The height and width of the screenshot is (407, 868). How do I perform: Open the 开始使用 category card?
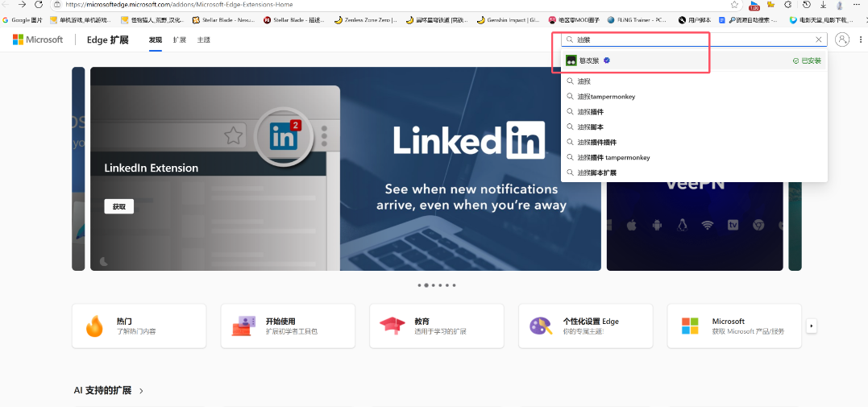288,326
